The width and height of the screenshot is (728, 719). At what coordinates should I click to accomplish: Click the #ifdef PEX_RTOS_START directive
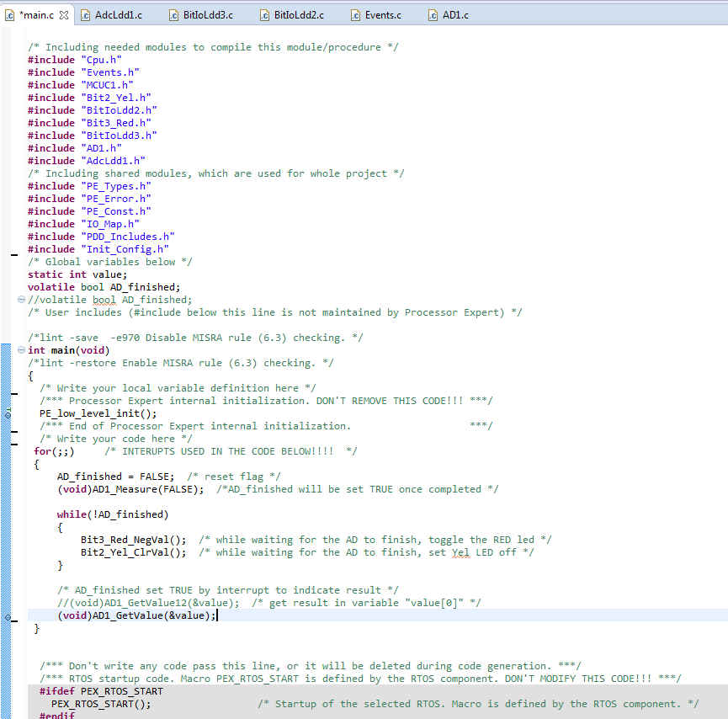click(x=101, y=691)
